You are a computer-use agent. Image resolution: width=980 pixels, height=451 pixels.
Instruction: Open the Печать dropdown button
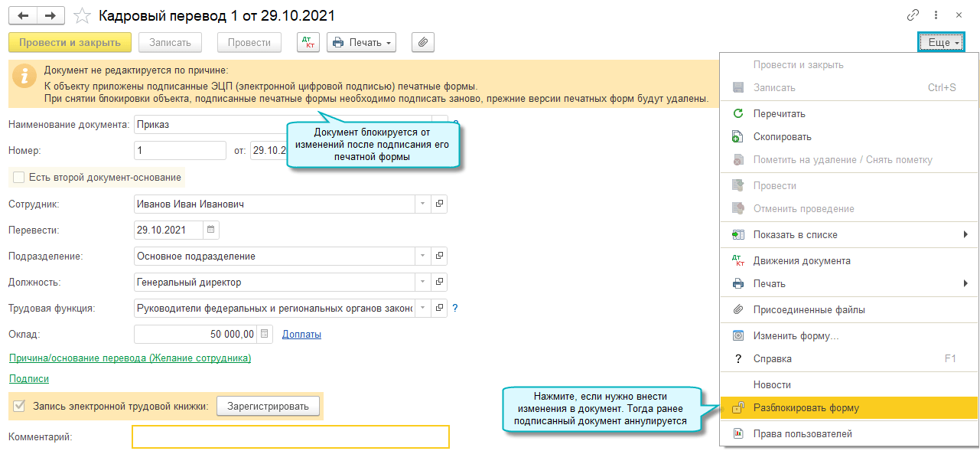[361, 43]
